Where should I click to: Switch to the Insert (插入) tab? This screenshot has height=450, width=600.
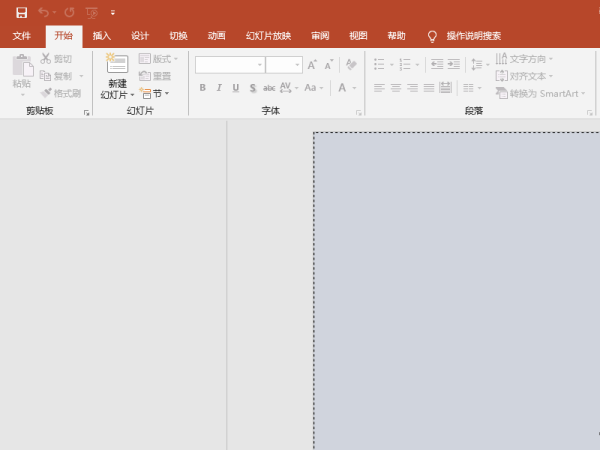pyautogui.click(x=102, y=36)
